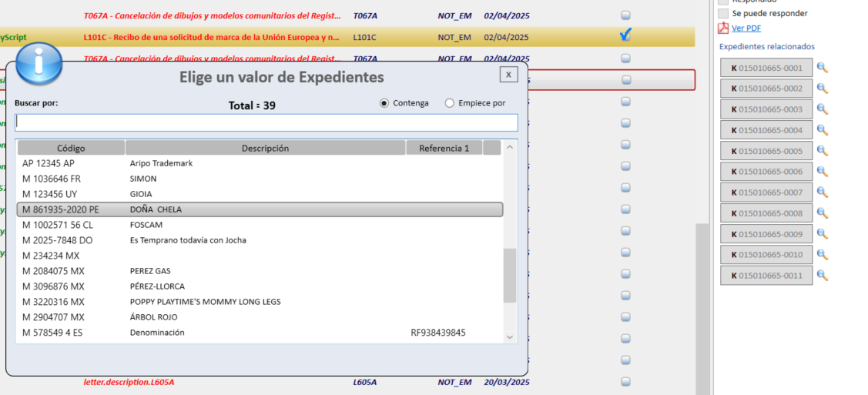Click the expedientes list scrollbar down arrow
The height and width of the screenshot is (395, 868).
[x=509, y=336]
